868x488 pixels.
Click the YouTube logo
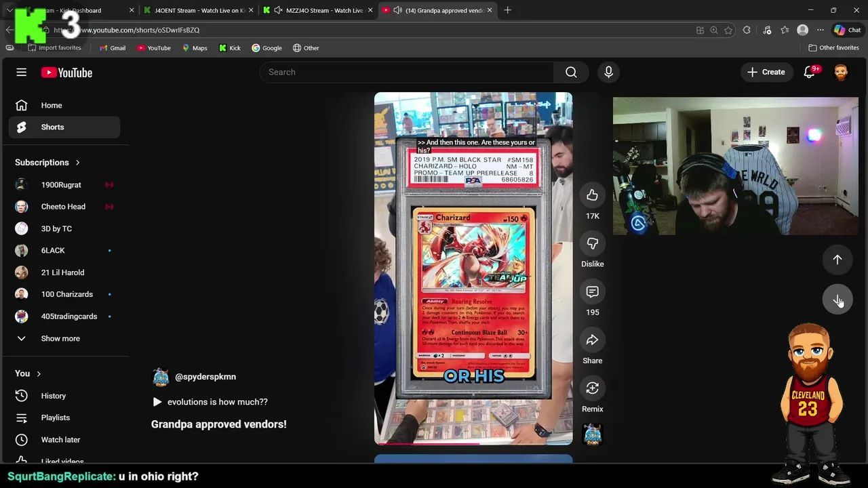66,73
